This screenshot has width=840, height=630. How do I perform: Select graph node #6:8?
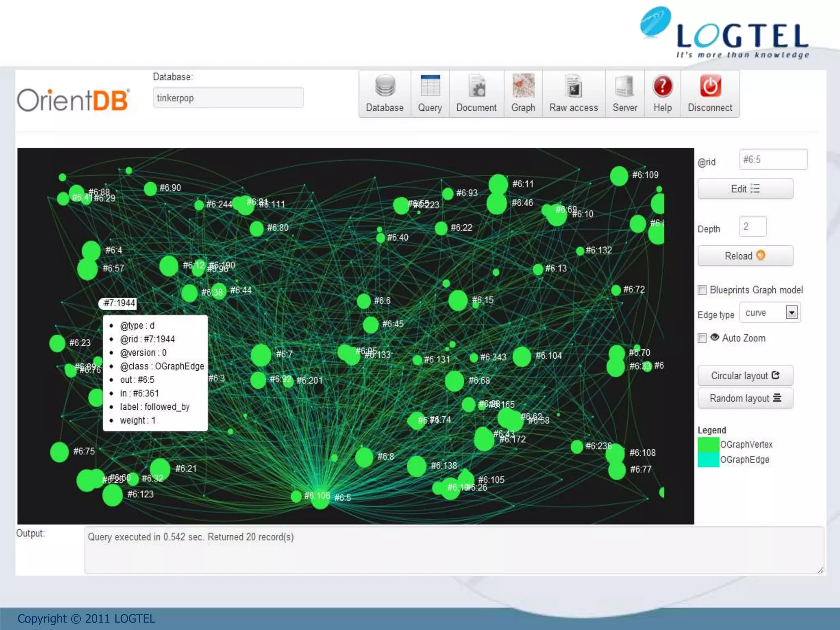[x=364, y=457]
